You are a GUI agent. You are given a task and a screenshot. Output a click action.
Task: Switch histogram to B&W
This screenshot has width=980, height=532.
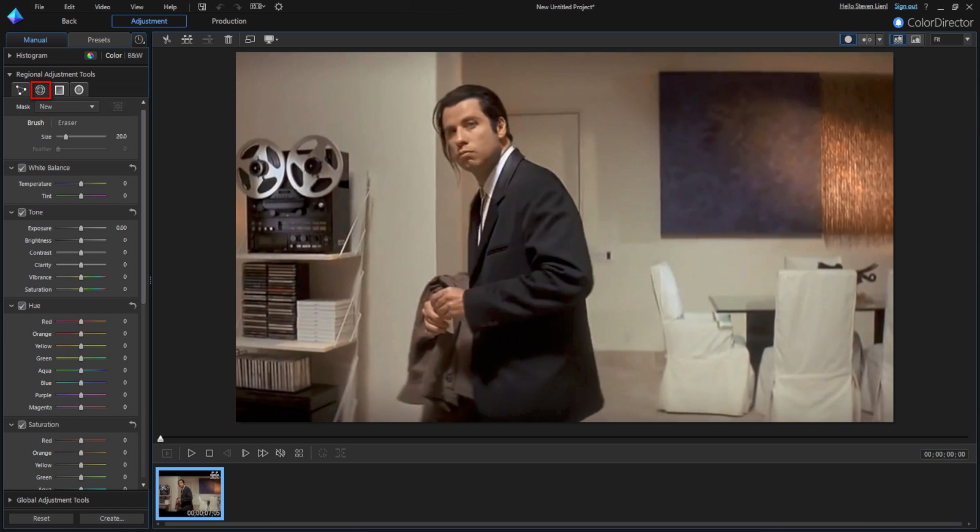[135, 55]
